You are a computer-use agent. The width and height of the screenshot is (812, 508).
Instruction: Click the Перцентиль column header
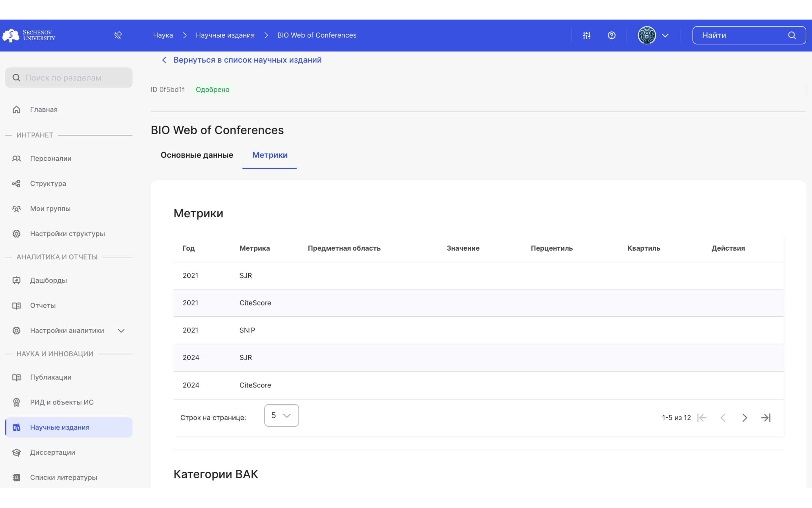pyautogui.click(x=551, y=248)
